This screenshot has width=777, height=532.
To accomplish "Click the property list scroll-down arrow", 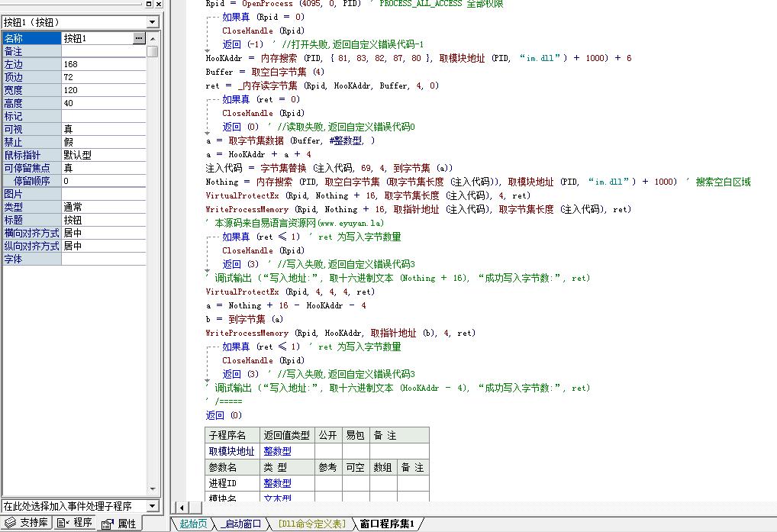I will point(153,489).
